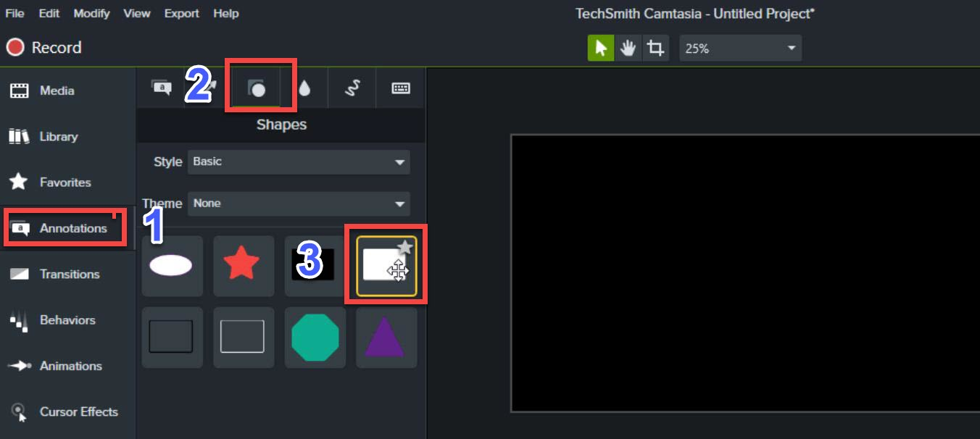Open the 25% canvas zoom dropdown
The height and width of the screenshot is (439, 980).
740,48
